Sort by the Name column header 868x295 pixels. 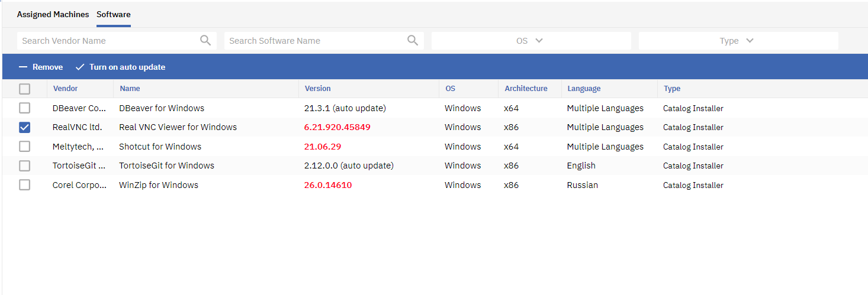tap(130, 89)
